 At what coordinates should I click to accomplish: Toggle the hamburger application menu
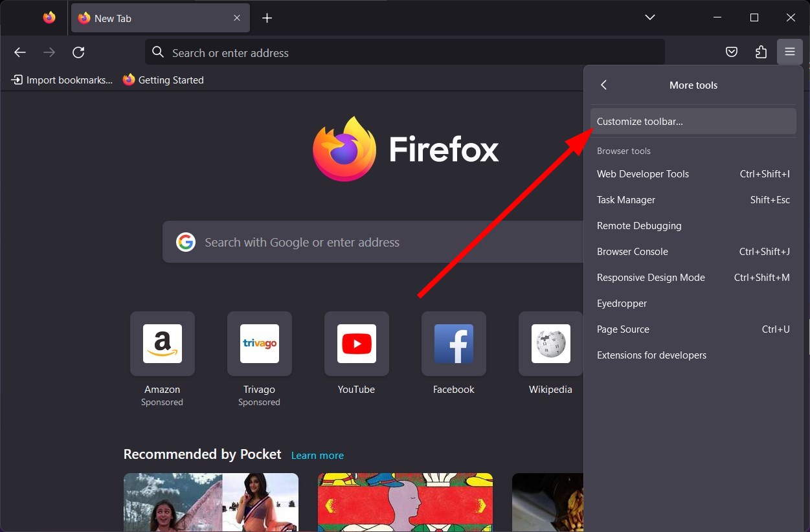[x=790, y=52]
